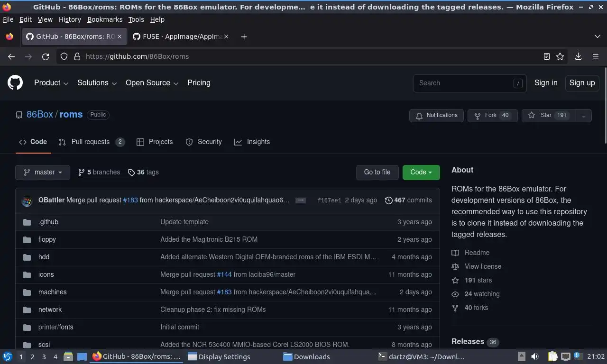Fork the repository with Fork button
The height and width of the screenshot is (364, 607).
[x=492, y=116]
